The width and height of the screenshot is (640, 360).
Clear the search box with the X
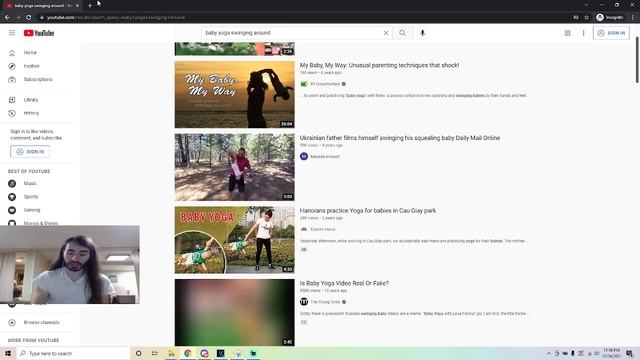click(386, 33)
